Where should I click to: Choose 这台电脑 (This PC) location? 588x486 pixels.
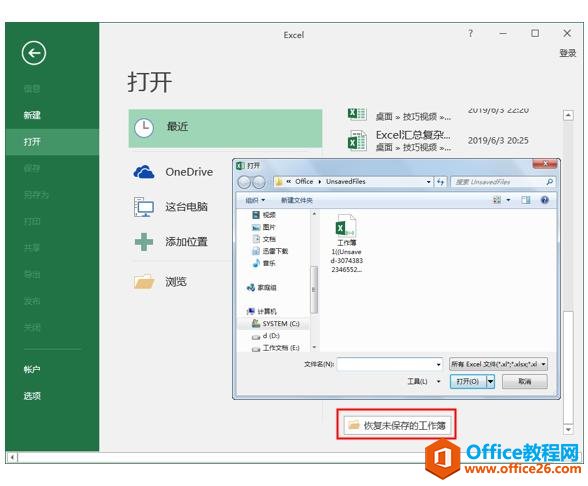coord(186,207)
